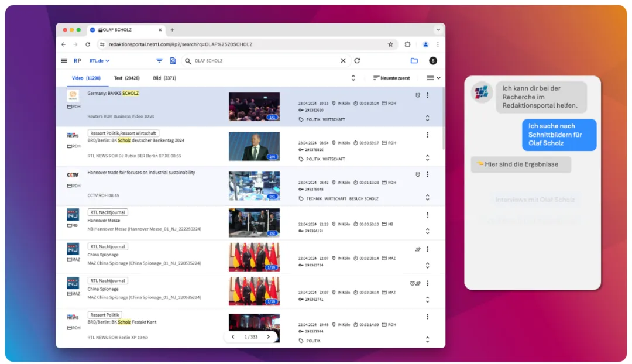This screenshot has width=632, height=364.
Task: Open the Hannover Messe video thumbnail
Action: tap(255, 222)
